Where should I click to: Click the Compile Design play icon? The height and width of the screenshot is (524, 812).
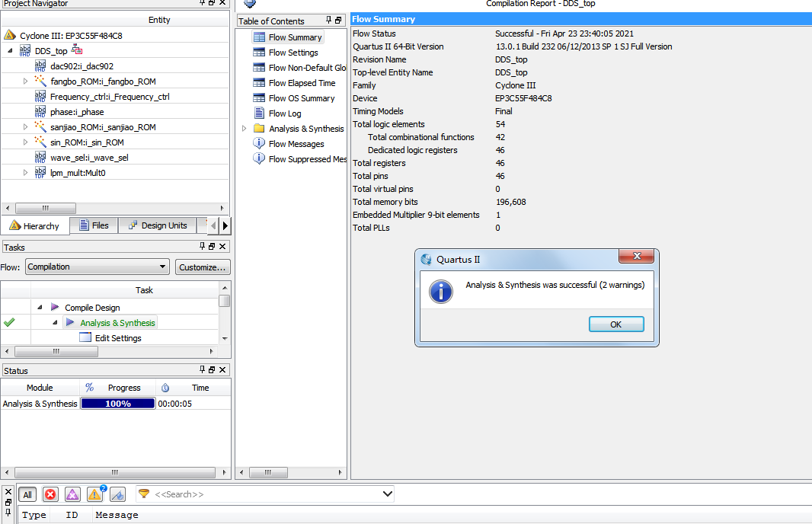click(55, 307)
